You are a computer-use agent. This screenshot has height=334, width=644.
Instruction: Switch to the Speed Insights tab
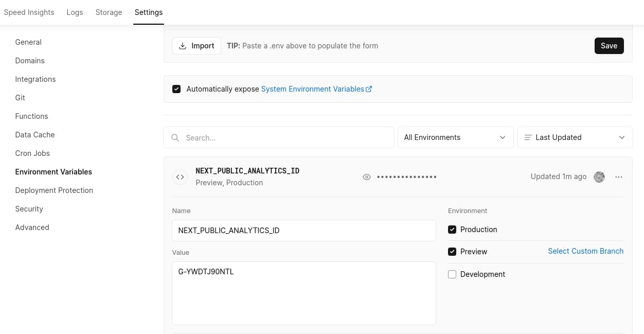[x=29, y=12]
